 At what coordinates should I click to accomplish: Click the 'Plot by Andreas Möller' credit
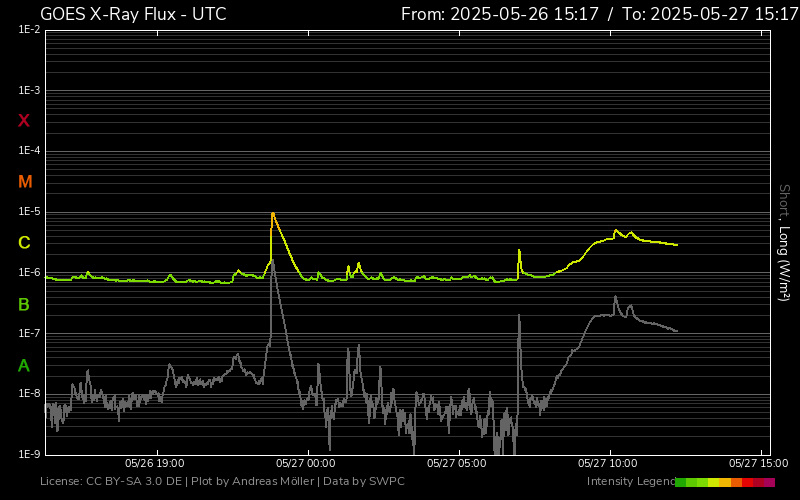coord(253,481)
